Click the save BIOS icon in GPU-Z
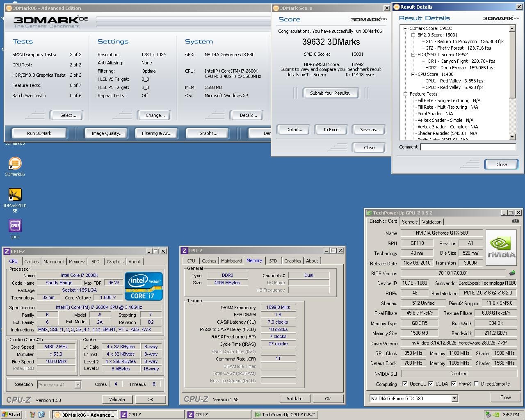 tap(512, 273)
